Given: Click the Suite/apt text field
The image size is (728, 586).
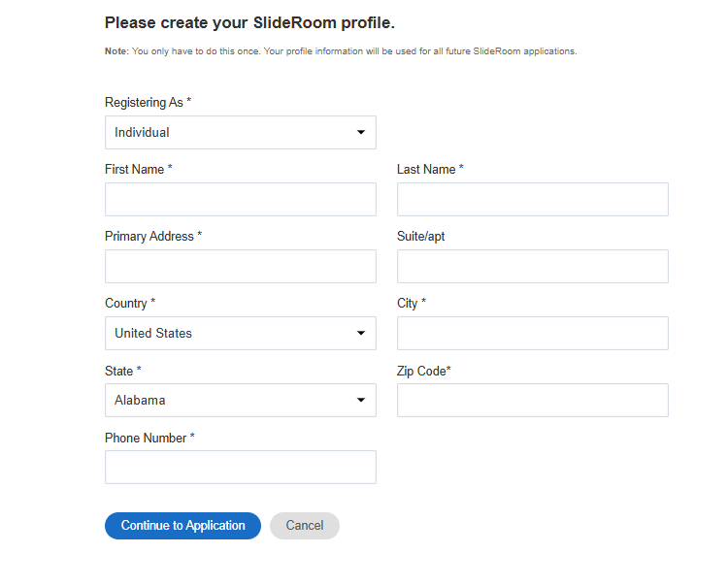Looking at the screenshot, I should [532, 267].
